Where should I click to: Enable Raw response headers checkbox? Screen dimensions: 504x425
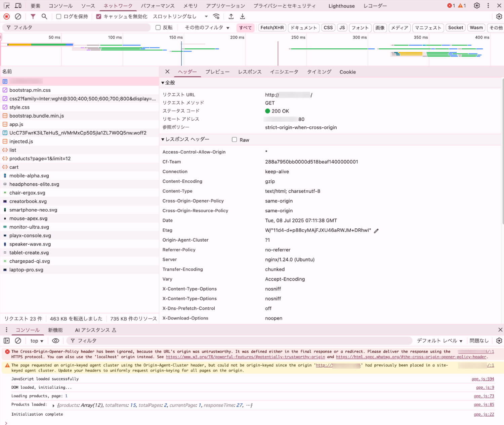tap(235, 140)
